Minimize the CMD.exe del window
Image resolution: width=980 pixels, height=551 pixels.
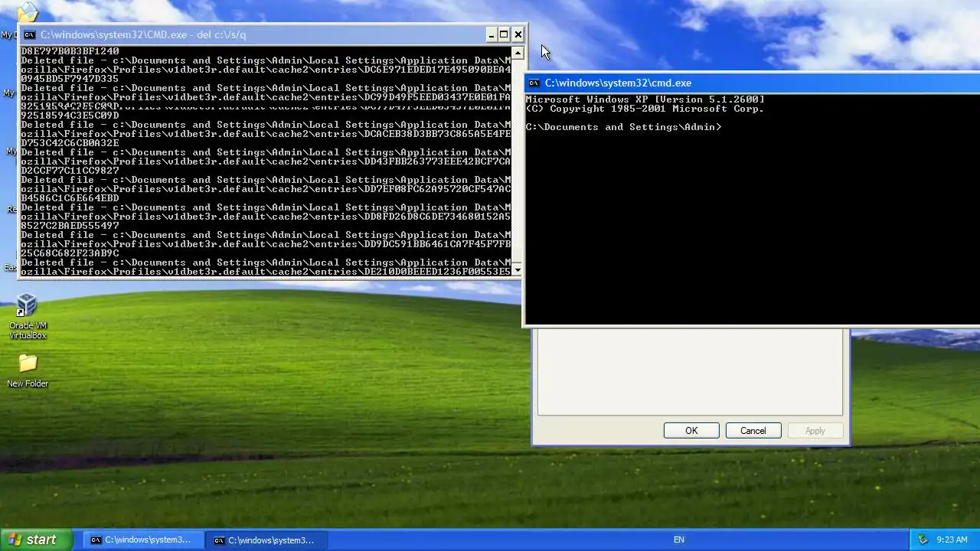tap(492, 34)
